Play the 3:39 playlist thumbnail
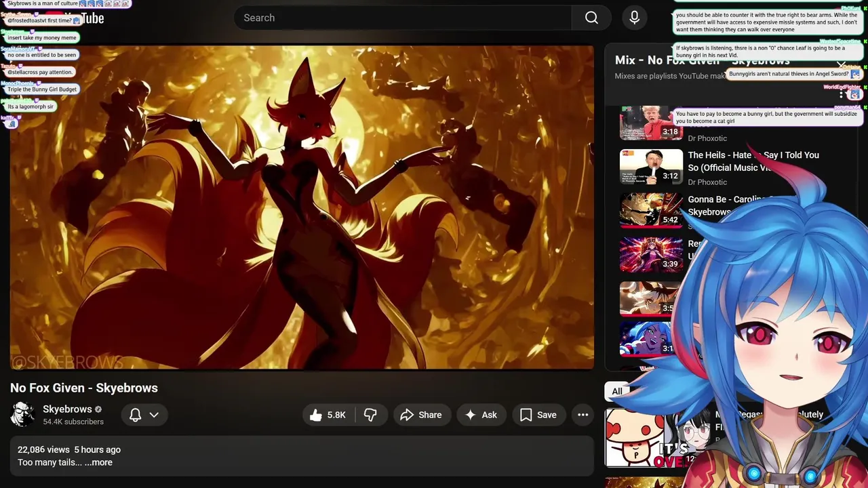The height and width of the screenshot is (488, 868). point(651,254)
